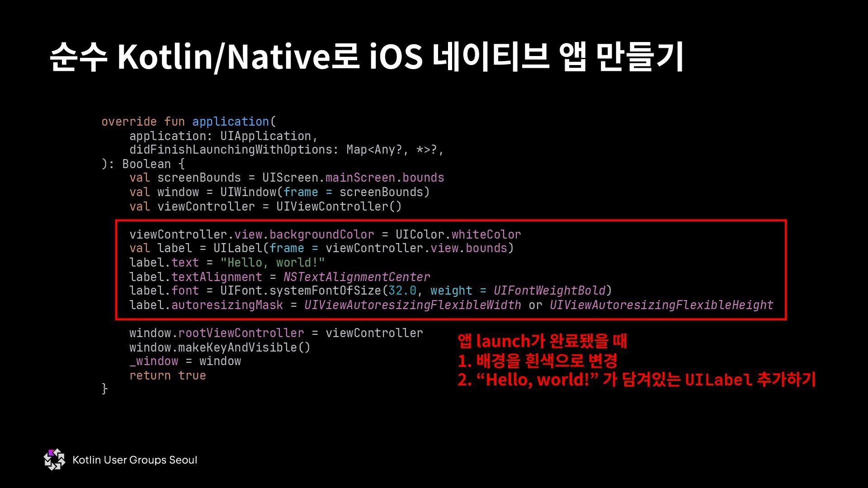Click UIViewAutoresizingFlexibleHeight in the code
The width and height of the screenshot is (868, 488).
[661, 305]
